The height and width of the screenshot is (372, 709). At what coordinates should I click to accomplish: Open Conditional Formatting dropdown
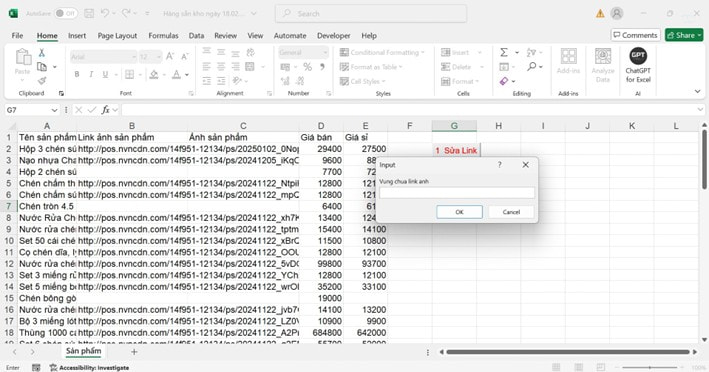click(x=382, y=52)
